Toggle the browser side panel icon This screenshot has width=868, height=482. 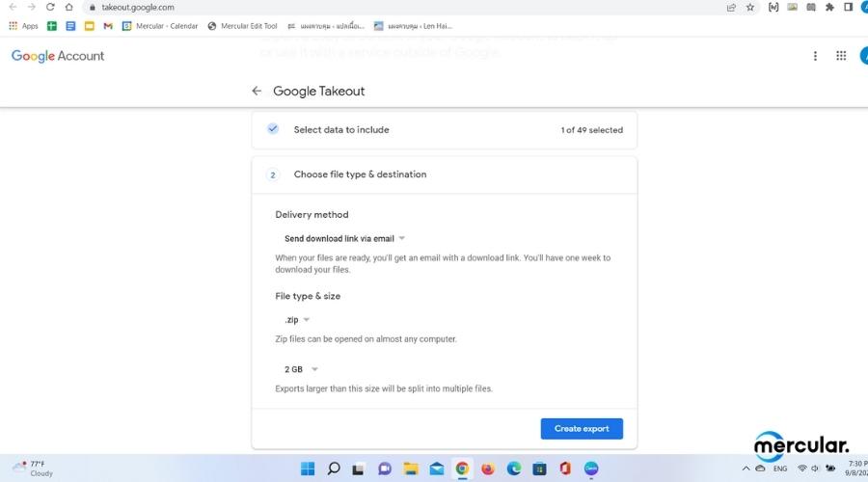click(x=848, y=7)
